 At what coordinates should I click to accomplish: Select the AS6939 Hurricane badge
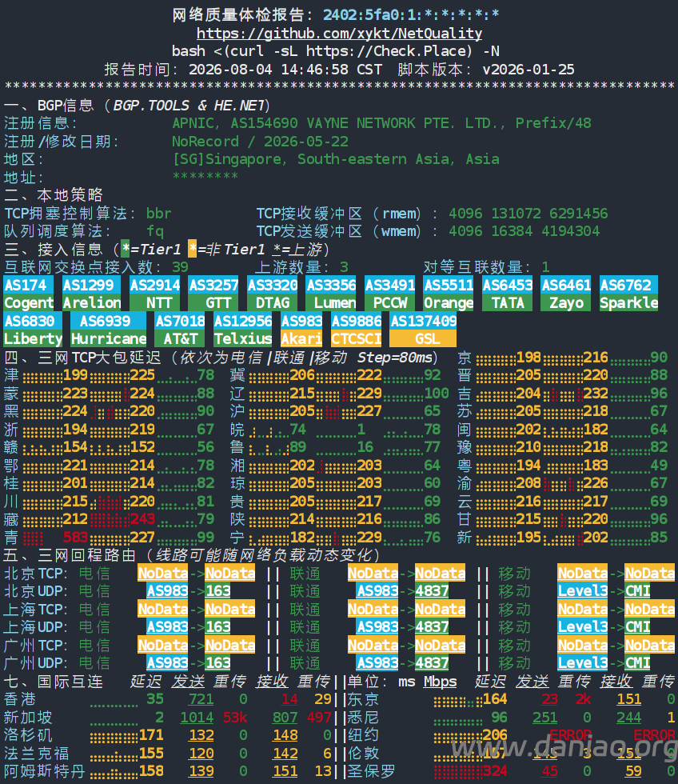click(x=109, y=330)
